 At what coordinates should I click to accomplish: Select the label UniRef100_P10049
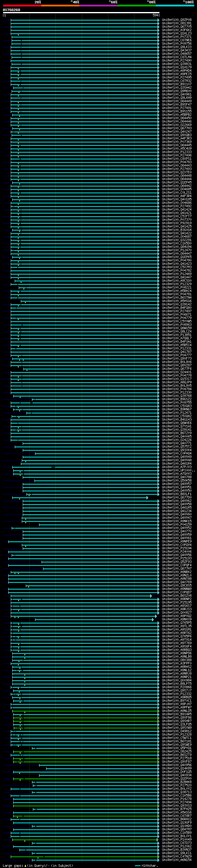(x=177, y=839)
